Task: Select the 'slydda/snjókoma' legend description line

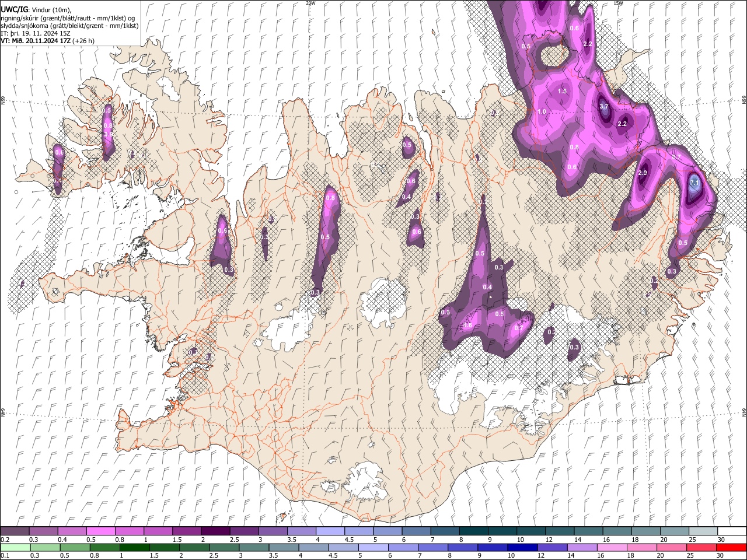Action: [x=69, y=26]
